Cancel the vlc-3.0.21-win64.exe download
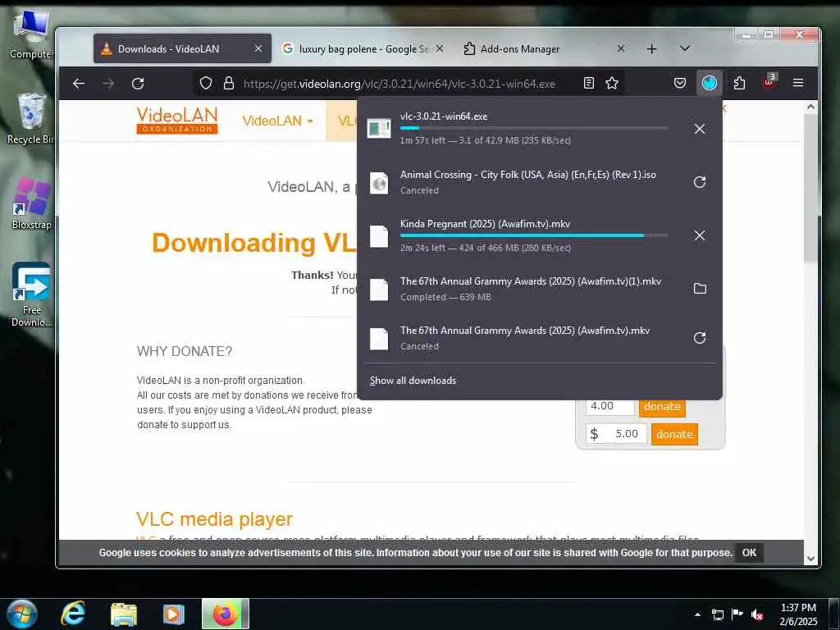Screen dimensions: 840x630 click(700, 129)
